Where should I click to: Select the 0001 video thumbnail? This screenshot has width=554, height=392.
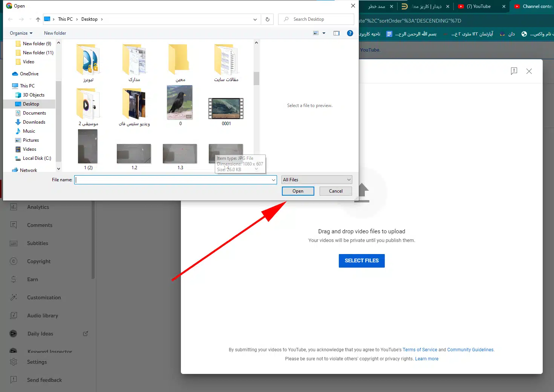click(226, 109)
